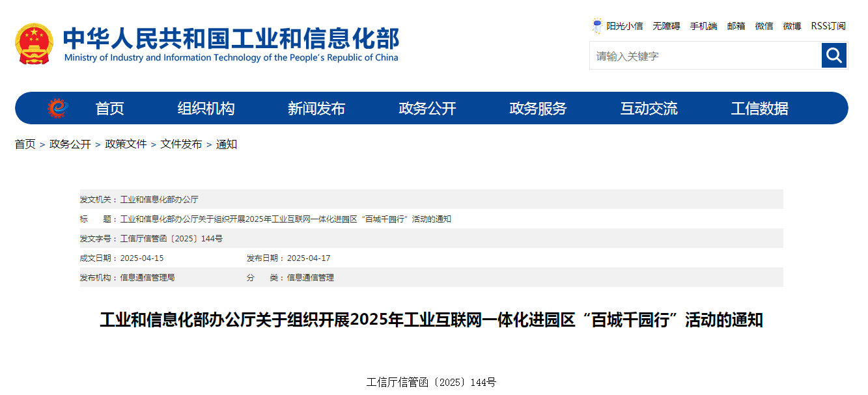
Task: Click the ministry Chinese name title
Action: [x=231, y=38]
